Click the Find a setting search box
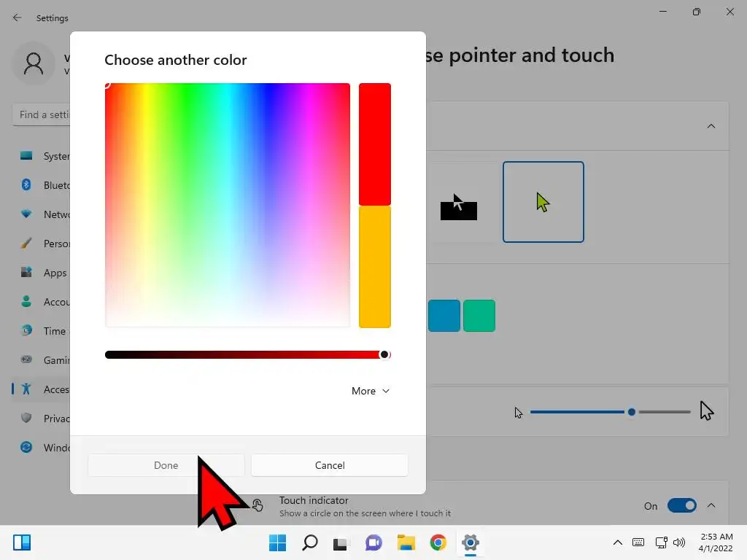The height and width of the screenshot is (560, 747). [42, 114]
